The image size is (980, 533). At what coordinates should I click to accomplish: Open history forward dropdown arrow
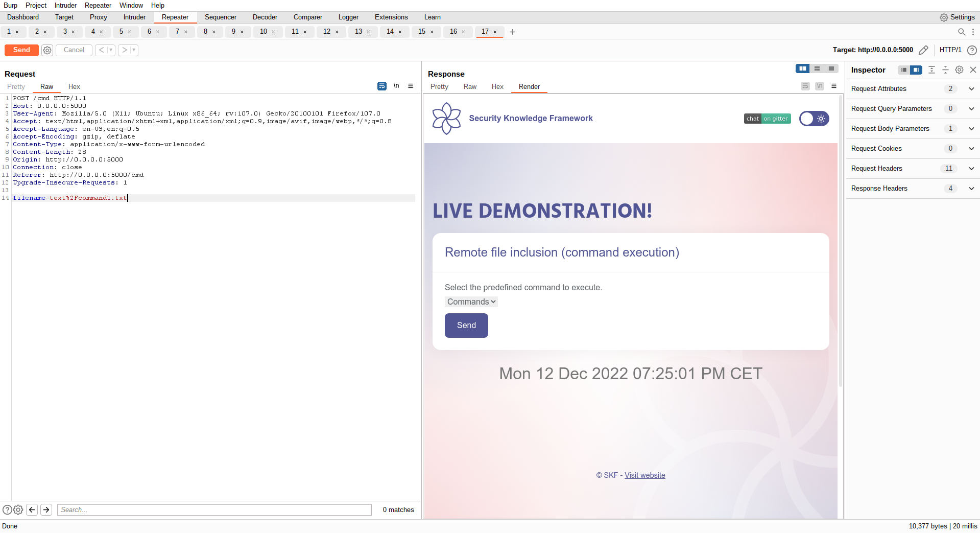[x=134, y=50]
